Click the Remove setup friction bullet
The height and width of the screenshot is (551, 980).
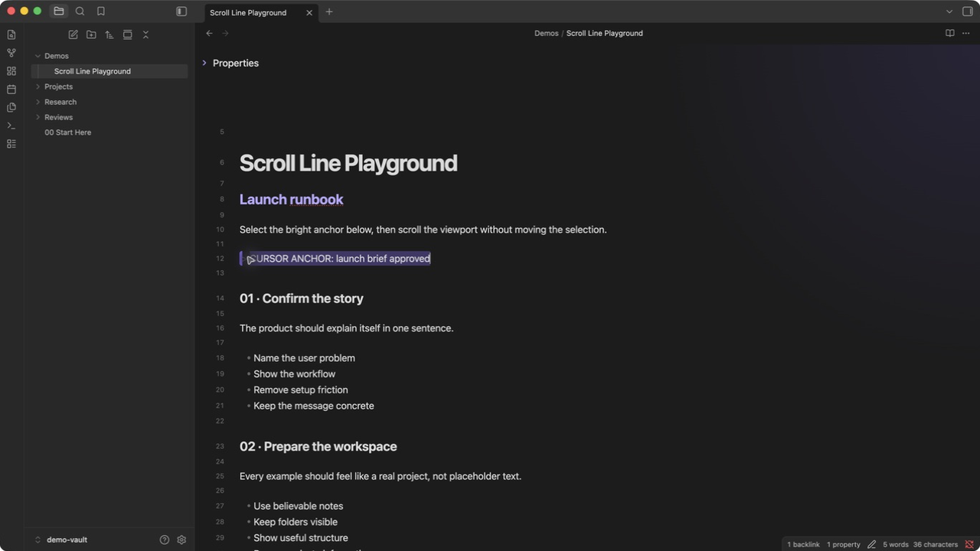(x=300, y=390)
